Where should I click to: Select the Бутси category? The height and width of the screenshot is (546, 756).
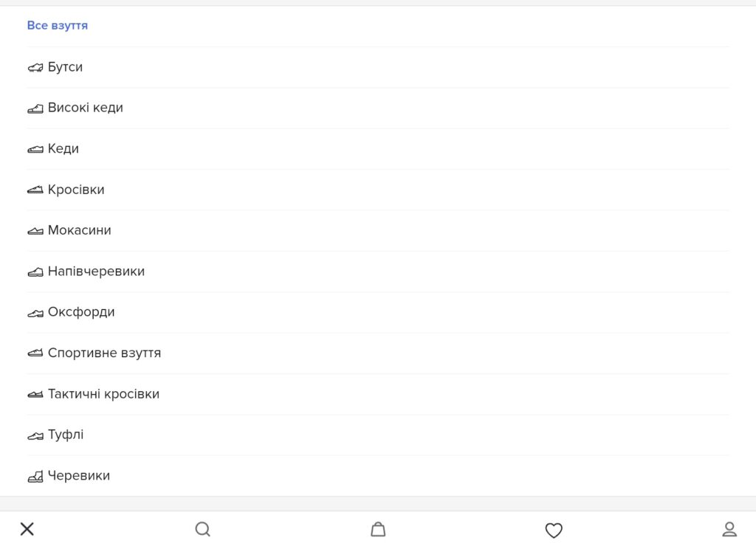coord(65,66)
